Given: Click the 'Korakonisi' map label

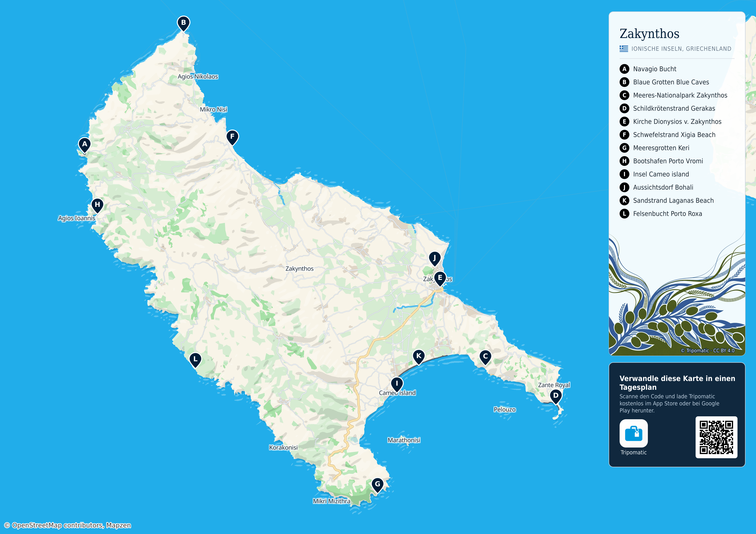Looking at the screenshot, I should (x=283, y=447).
